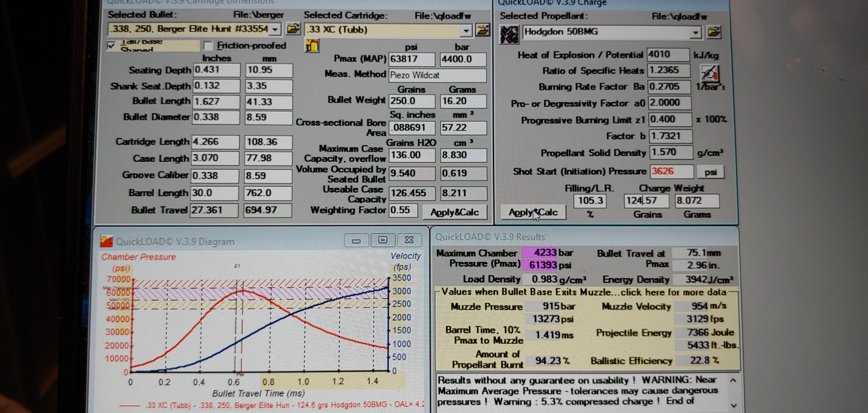Click the Maximum Chamber Pressure bar value
Screen dimensions: 868x413
540,252
